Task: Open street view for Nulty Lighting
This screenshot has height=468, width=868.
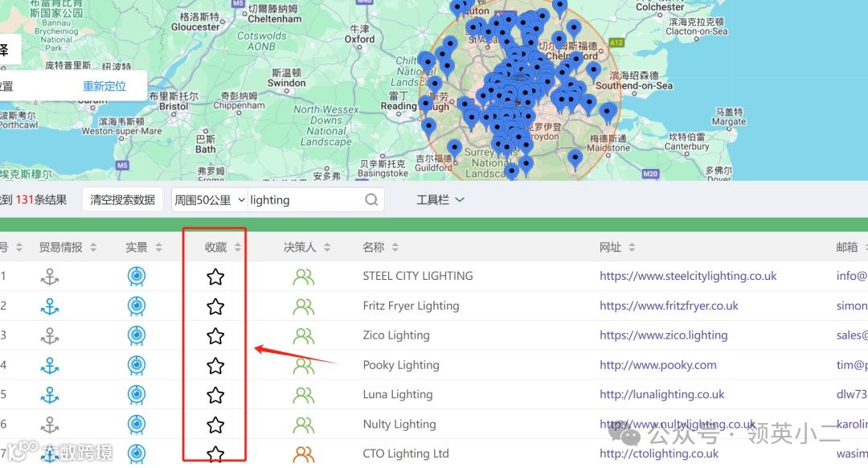Action: click(136, 425)
